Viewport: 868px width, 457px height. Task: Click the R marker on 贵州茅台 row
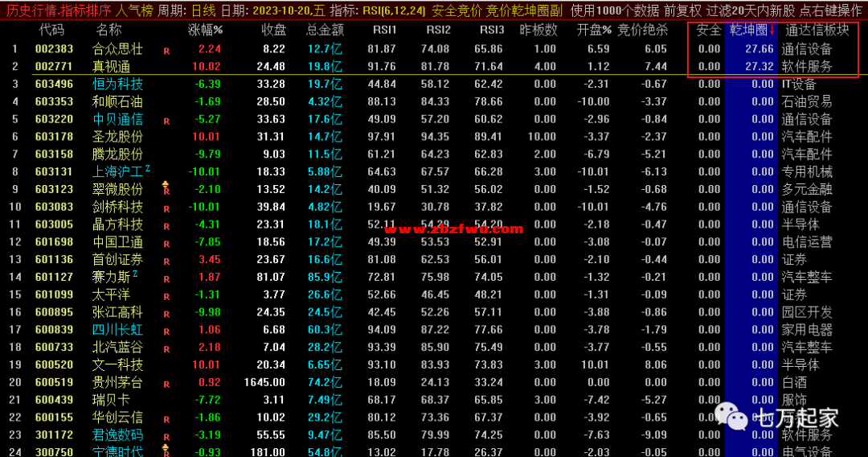click(166, 385)
